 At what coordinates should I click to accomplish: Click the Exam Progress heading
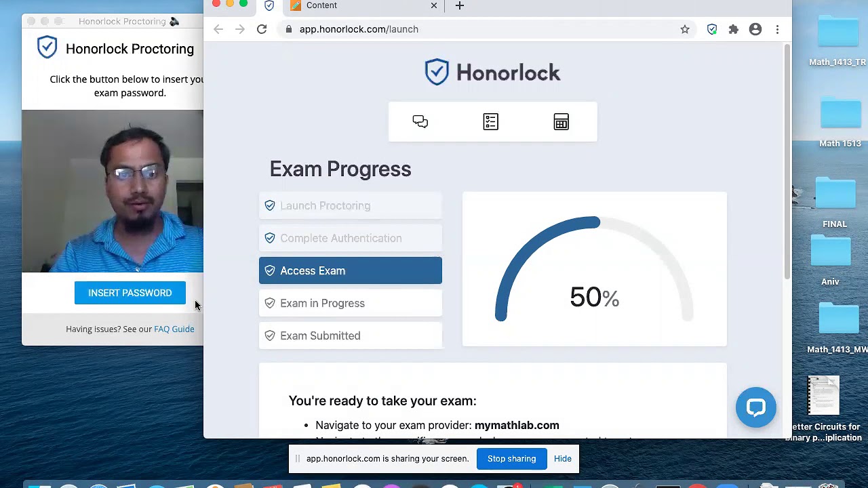coord(340,169)
